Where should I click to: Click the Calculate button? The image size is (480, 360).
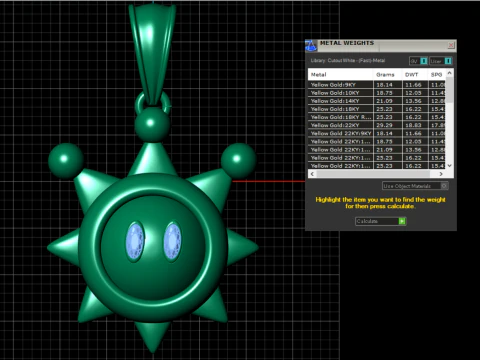381,221
